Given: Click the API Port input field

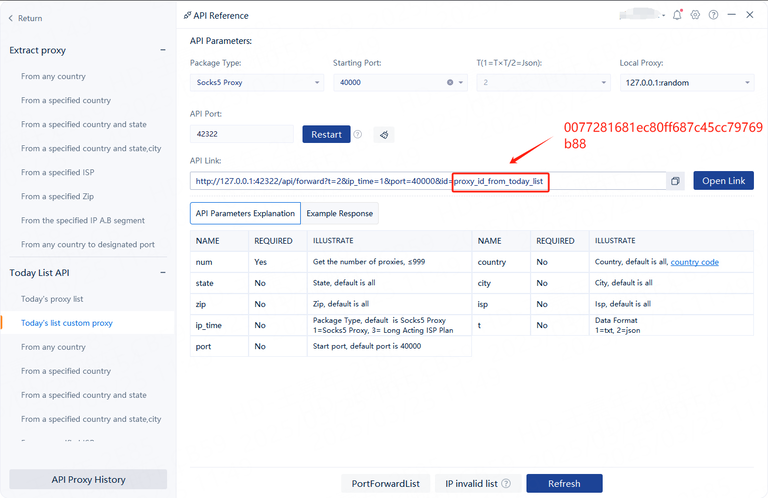Looking at the screenshot, I should pos(241,134).
